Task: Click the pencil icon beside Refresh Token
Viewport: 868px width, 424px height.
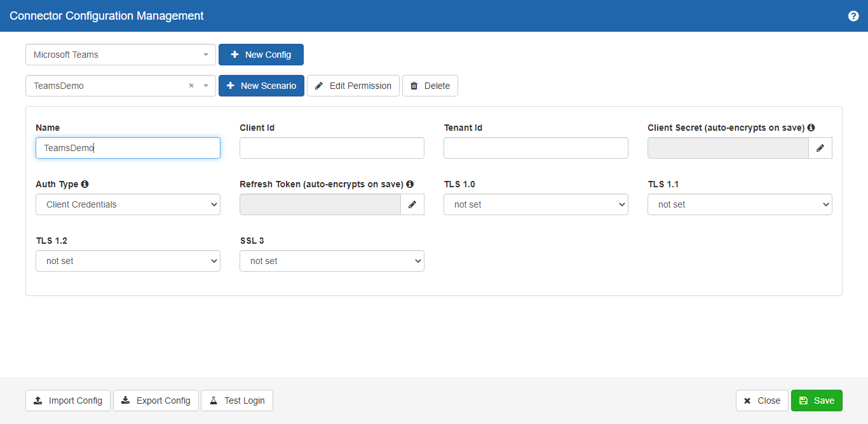Action: (412, 204)
